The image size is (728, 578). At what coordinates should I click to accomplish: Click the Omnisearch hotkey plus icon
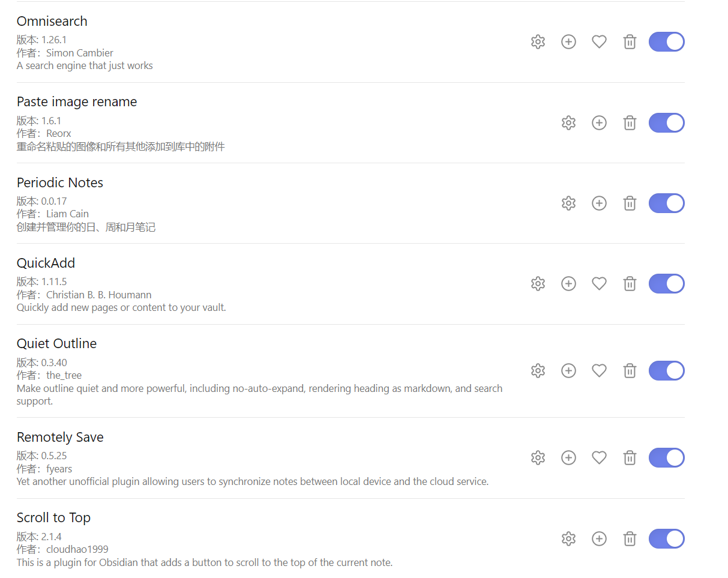click(568, 42)
